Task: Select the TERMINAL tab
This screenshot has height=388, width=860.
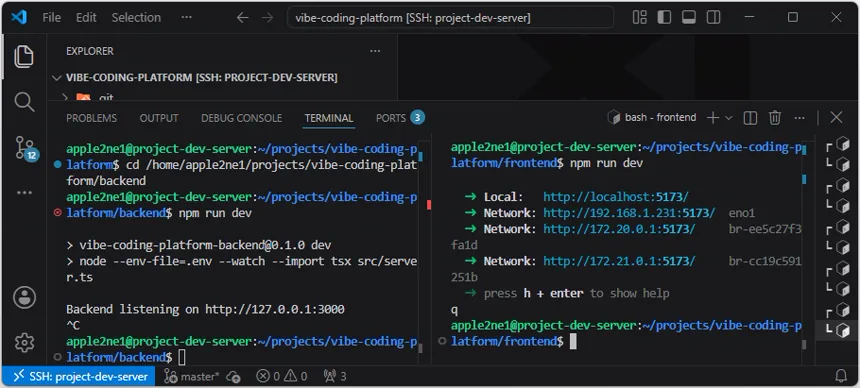Action: pos(329,118)
